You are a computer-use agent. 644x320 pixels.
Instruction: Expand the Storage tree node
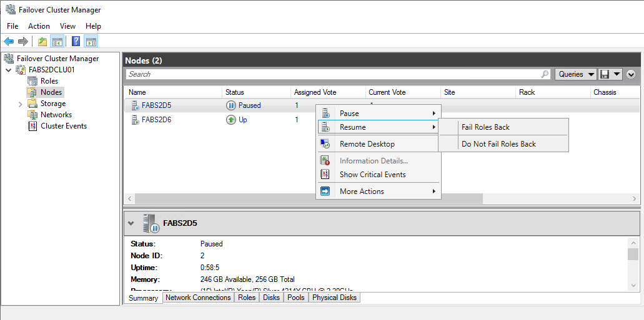21,104
